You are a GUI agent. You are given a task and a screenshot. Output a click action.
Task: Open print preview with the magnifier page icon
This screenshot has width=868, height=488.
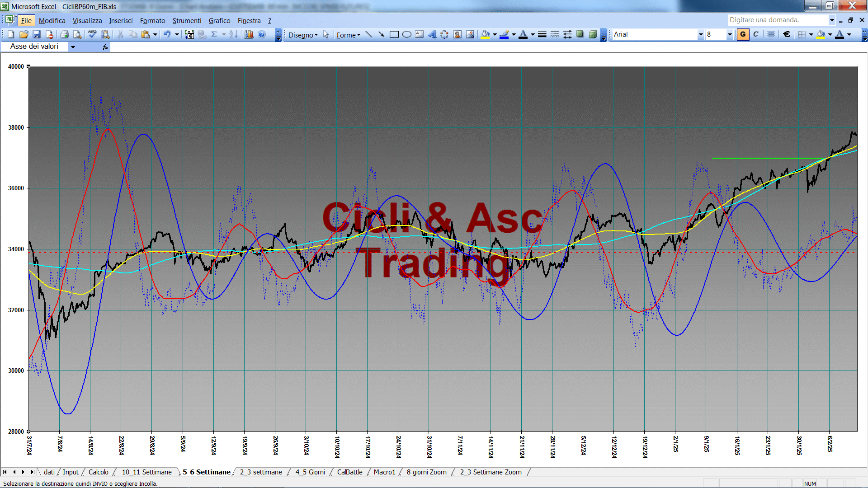77,34
